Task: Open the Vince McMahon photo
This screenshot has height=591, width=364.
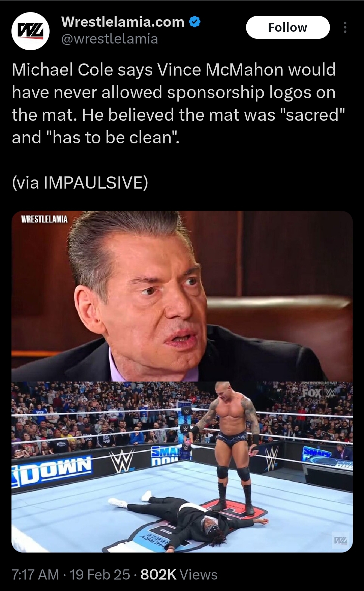Action: [182, 296]
